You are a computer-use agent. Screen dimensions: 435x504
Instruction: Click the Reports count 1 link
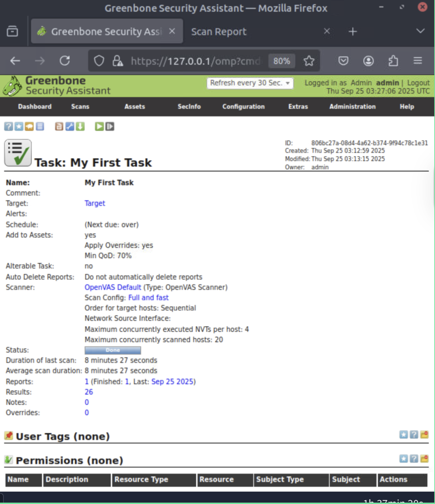point(86,382)
